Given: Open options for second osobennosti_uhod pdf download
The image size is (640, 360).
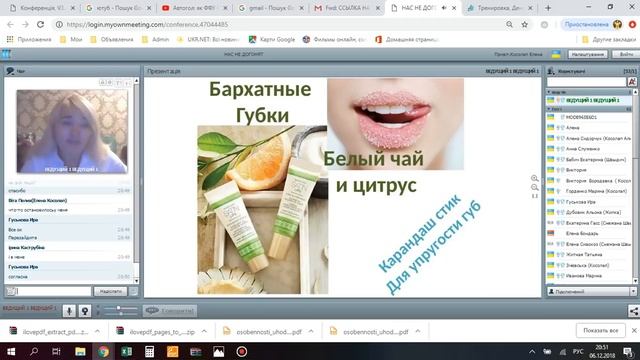Looking at the screenshot, I should [418, 331].
